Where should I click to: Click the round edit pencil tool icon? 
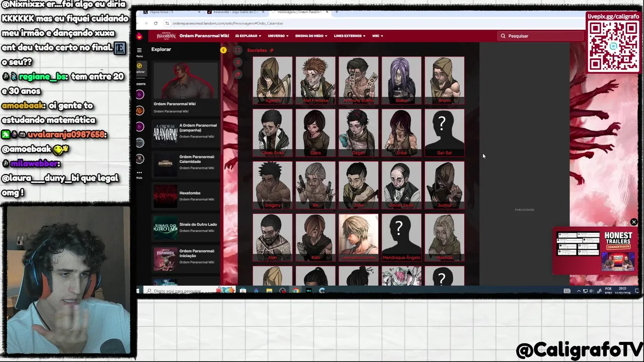tap(237, 74)
